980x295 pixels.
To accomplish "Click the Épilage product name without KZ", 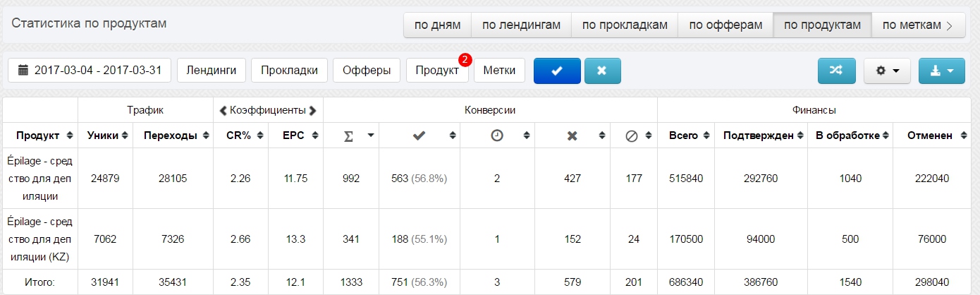I will (x=40, y=179).
